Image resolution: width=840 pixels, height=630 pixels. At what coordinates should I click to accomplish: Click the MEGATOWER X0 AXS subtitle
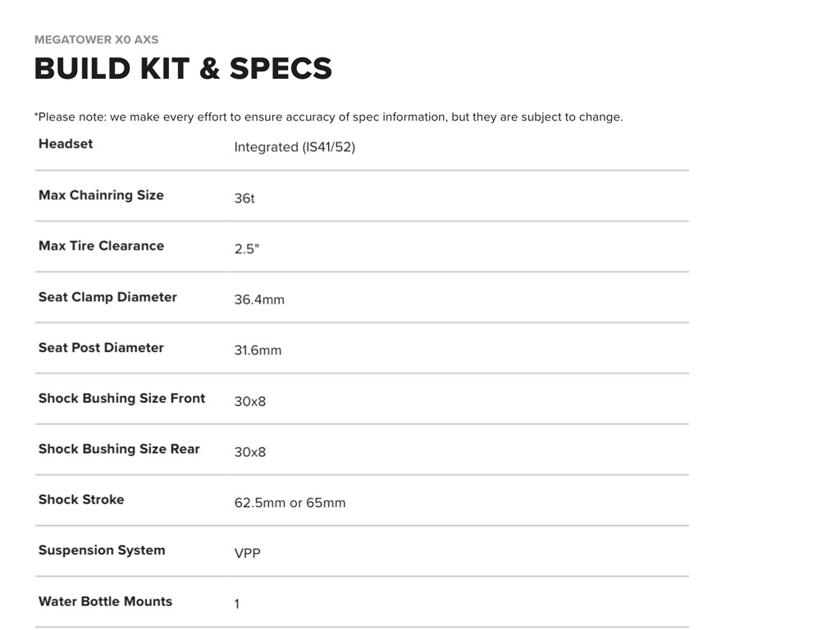click(96, 39)
